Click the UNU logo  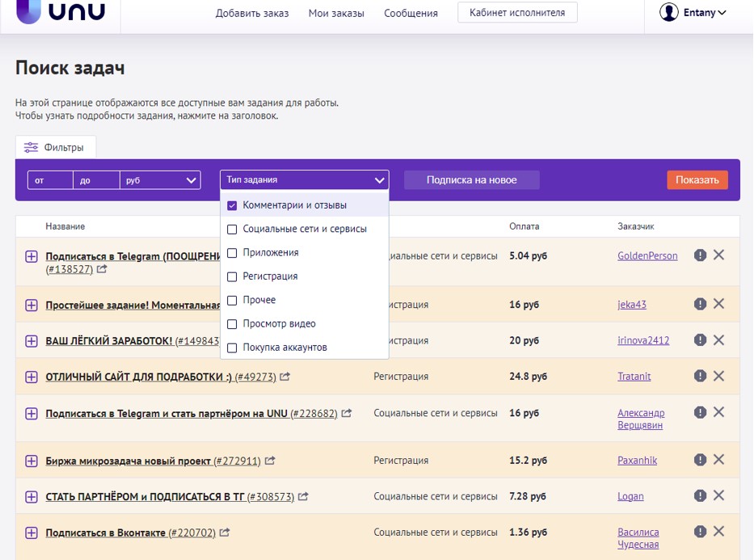tap(60, 11)
